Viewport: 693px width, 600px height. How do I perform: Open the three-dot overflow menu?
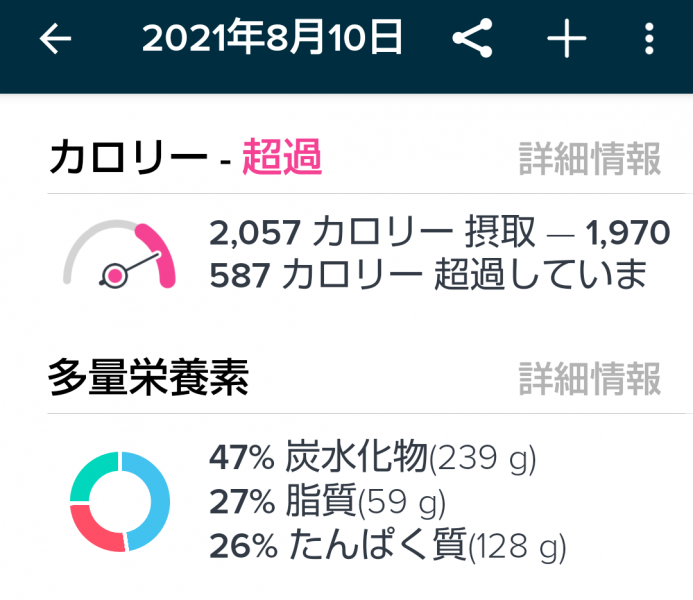[x=649, y=40]
